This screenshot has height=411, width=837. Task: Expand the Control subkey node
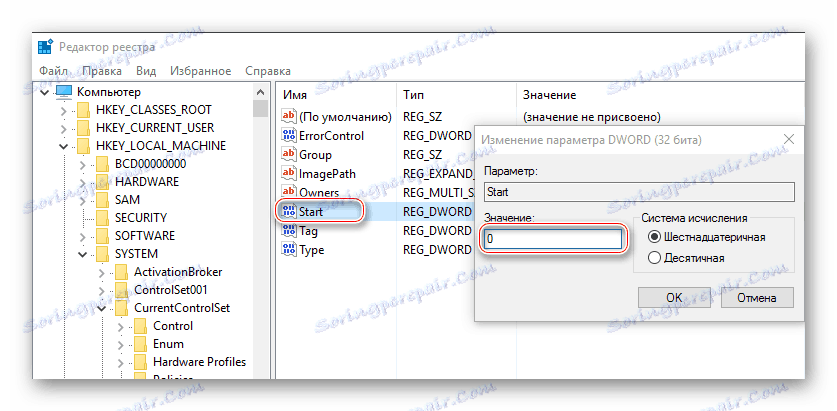[x=121, y=327]
